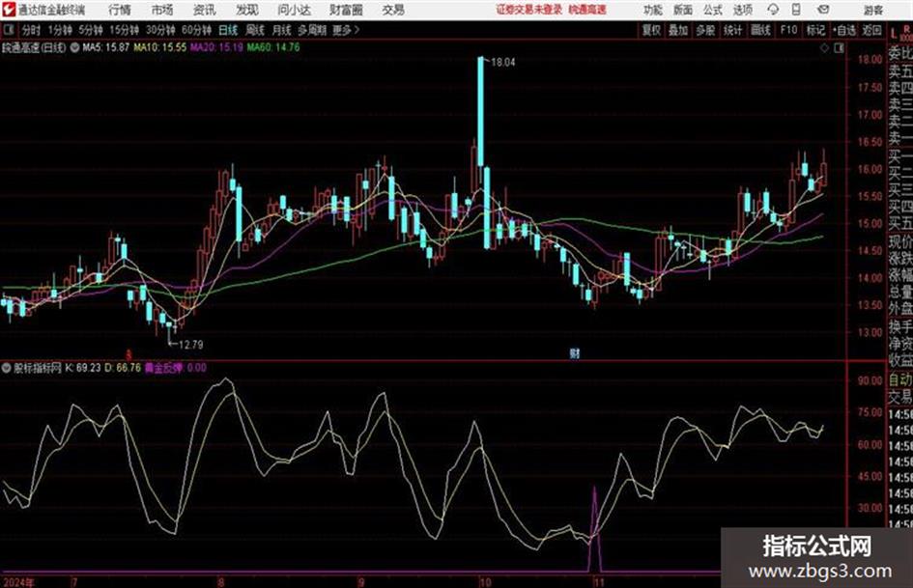Click the 画线 drawing tools button
Screen dimensions: 913x588
[x=760, y=30]
